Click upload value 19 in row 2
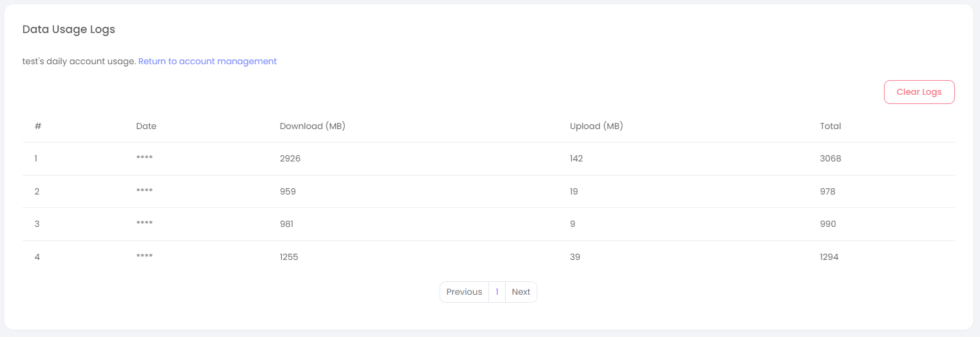Image resolution: width=980 pixels, height=337 pixels. [x=573, y=191]
